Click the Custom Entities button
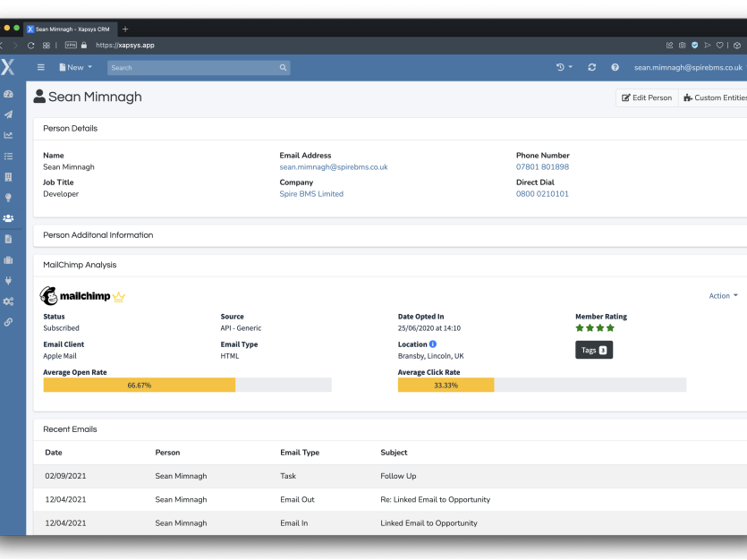Viewport: 747px width, 560px height. (x=715, y=98)
